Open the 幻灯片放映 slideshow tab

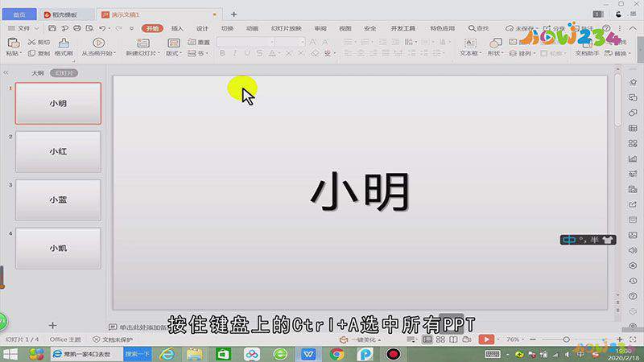coord(287,28)
